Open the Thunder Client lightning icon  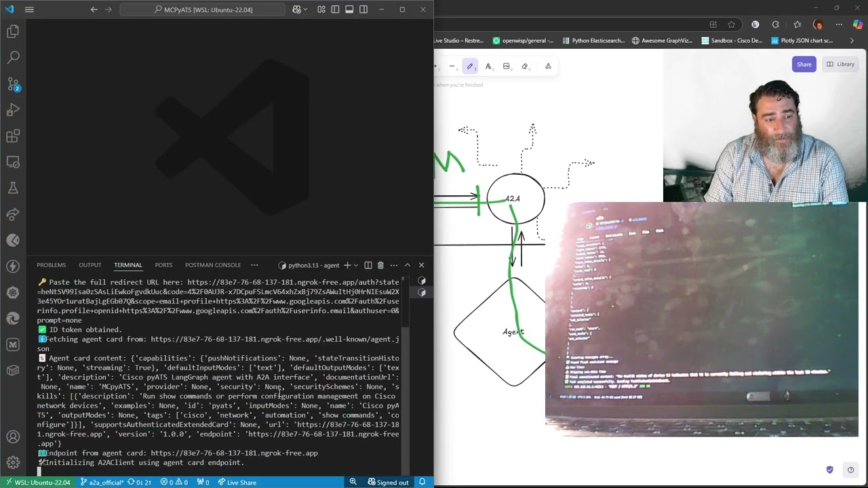click(13, 266)
